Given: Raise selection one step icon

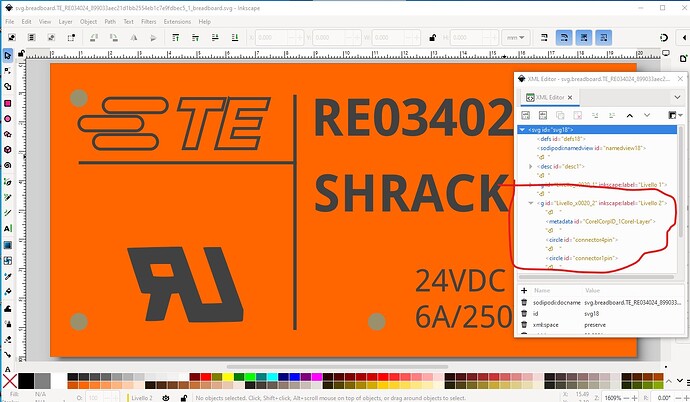Looking at the screenshot, I should 195,37.
